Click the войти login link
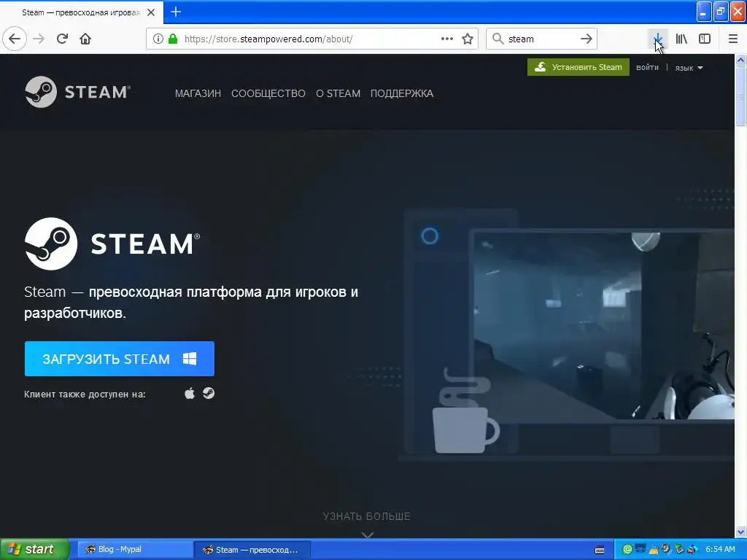 click(647, 68)
